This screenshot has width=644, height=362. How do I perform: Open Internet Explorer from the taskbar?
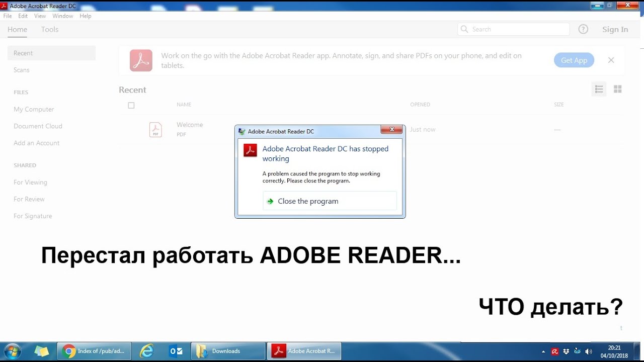pyautogui.click(x=146, y=351)
